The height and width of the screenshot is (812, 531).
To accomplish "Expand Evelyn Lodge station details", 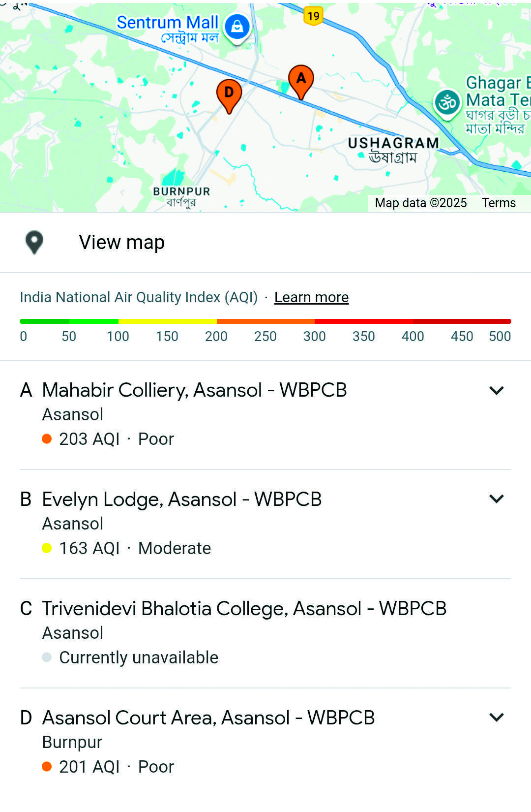I will tap(497, 499).
